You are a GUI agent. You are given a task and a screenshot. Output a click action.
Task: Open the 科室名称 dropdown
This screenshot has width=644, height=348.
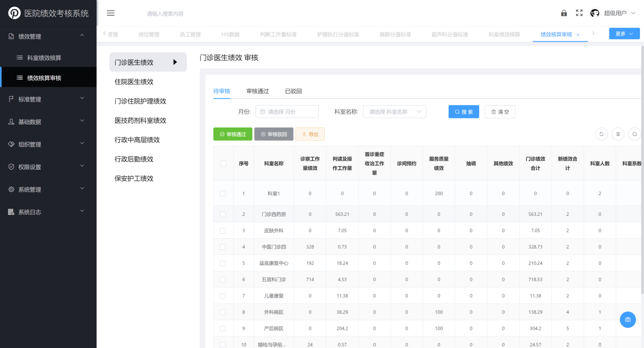click(x=394, y=112)
